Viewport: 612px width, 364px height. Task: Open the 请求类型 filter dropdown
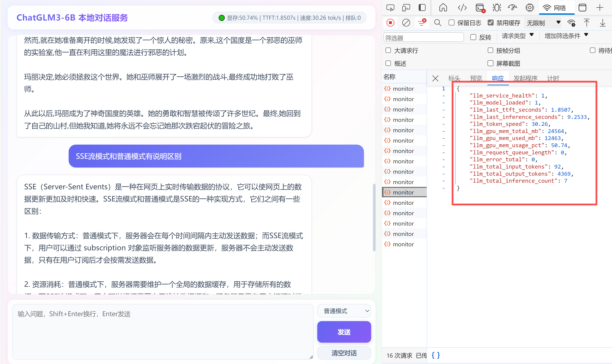pos(518,36)
